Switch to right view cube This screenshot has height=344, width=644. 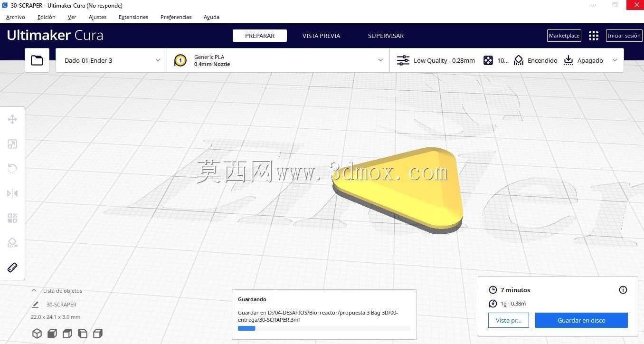98,333
